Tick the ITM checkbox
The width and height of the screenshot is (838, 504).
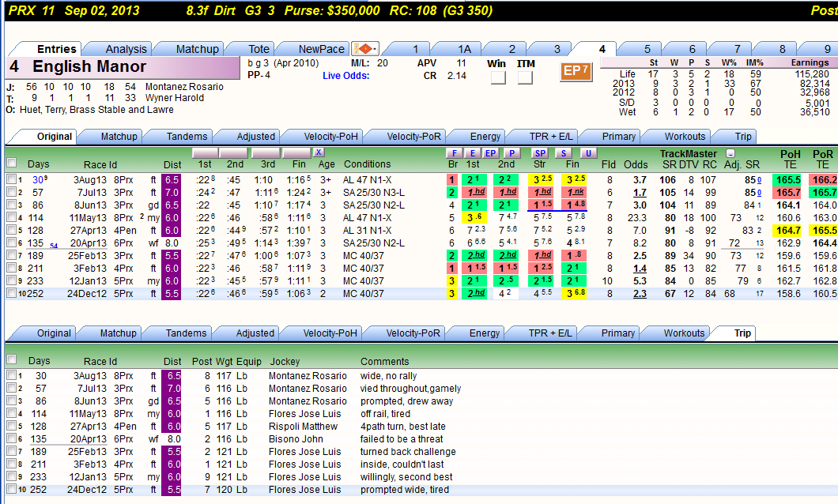[x=526, y=78]
